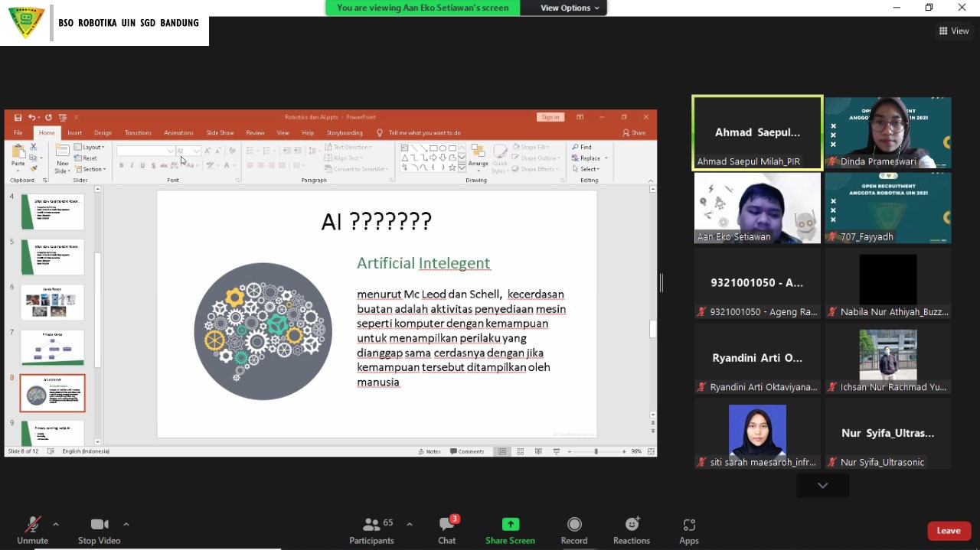Open the Reactions menu
The height and width of the screenshot is (550, 980).
632,525
